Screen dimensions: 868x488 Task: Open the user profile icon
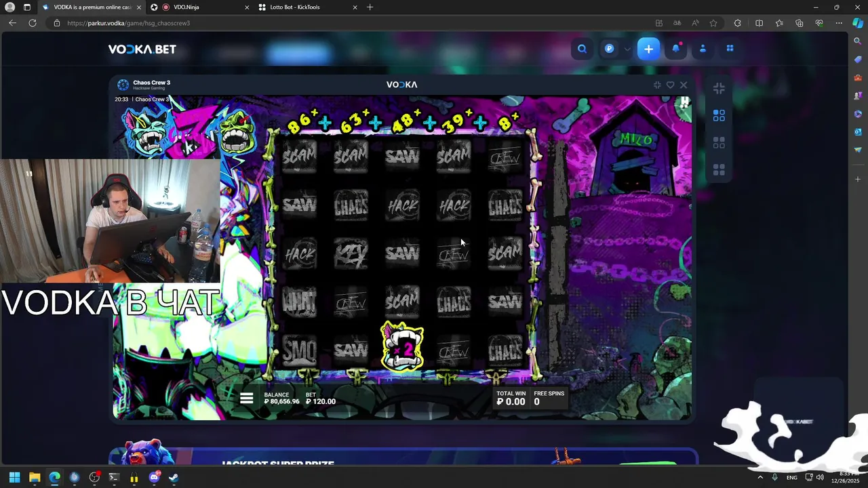click(x=703, y=49)
